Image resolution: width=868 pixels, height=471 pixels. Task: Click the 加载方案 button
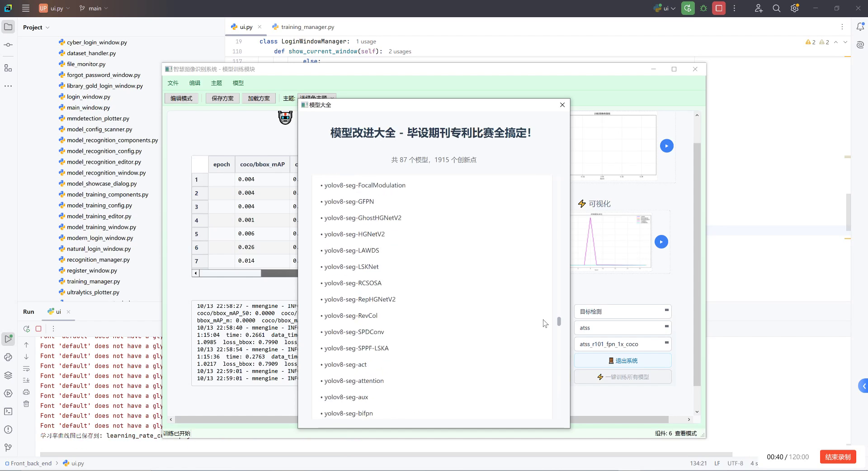[259, 98]
